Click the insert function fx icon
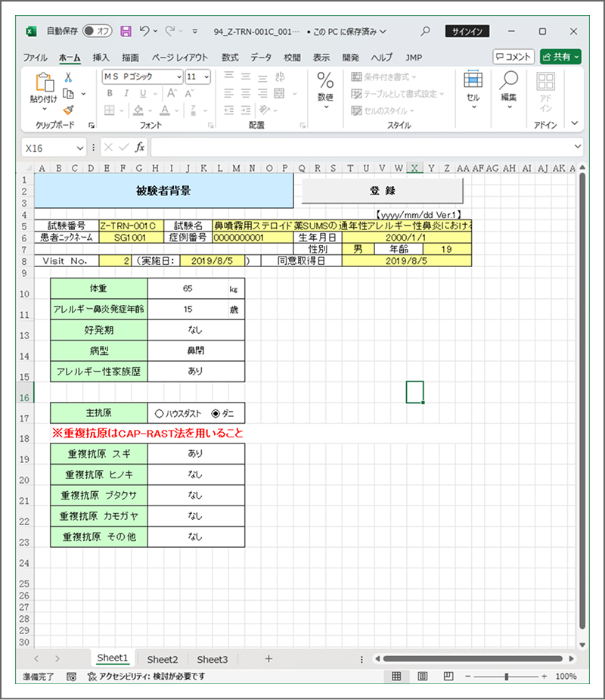The width and height of the screenshot is (605, 700). pos(140,148)
